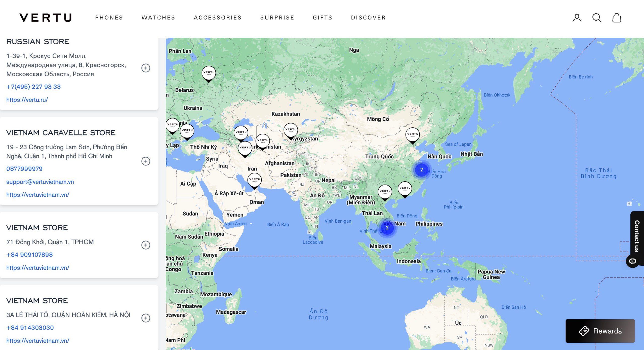The height and width of the screenshot is (350, 644).
Task: Open the shopping bag cart icon
Action: coord(617,18)
